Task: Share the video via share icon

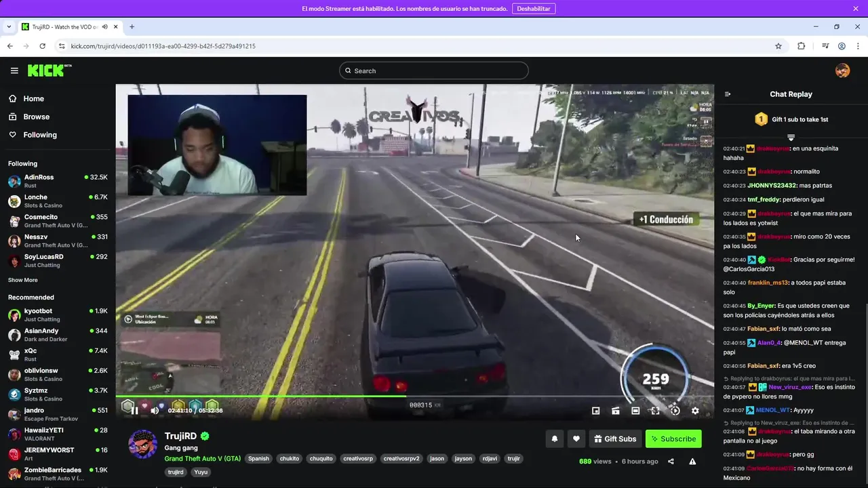Action: 671,462
